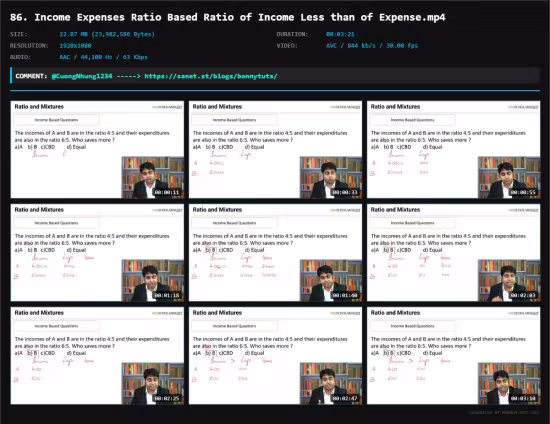Open the thumbnail timestamped 00:00:33

tap(275, 150)
